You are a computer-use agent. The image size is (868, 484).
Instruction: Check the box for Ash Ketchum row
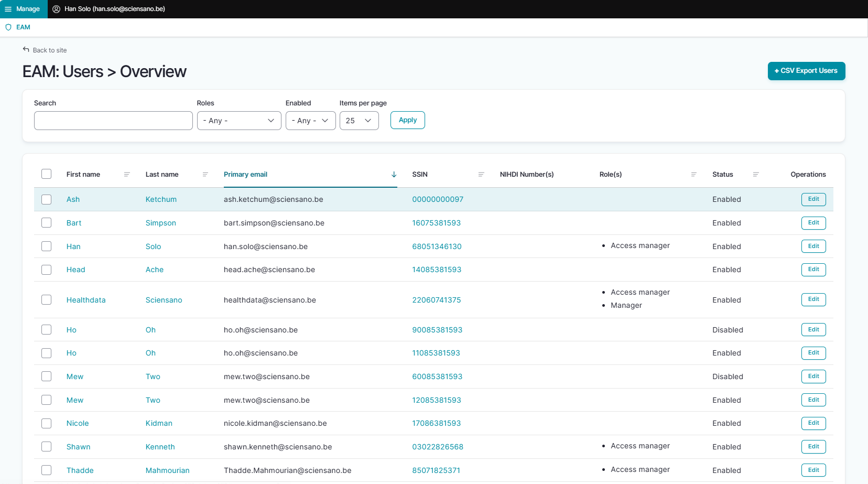point(47,199)
